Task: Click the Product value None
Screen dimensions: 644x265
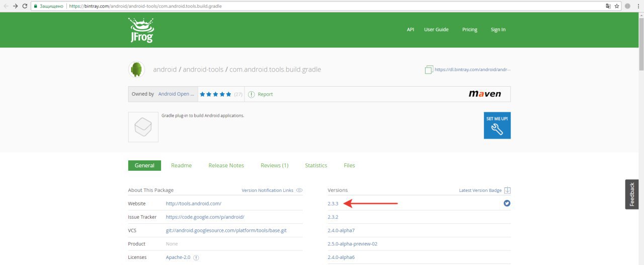Action: click(x=172, y=244)
